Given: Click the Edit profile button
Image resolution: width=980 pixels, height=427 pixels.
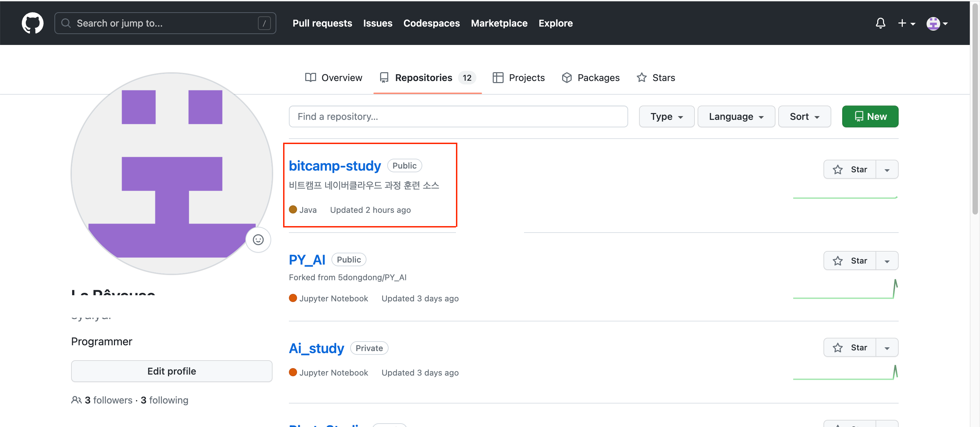Looking at the screenshot, I should (x=171, y=371).
